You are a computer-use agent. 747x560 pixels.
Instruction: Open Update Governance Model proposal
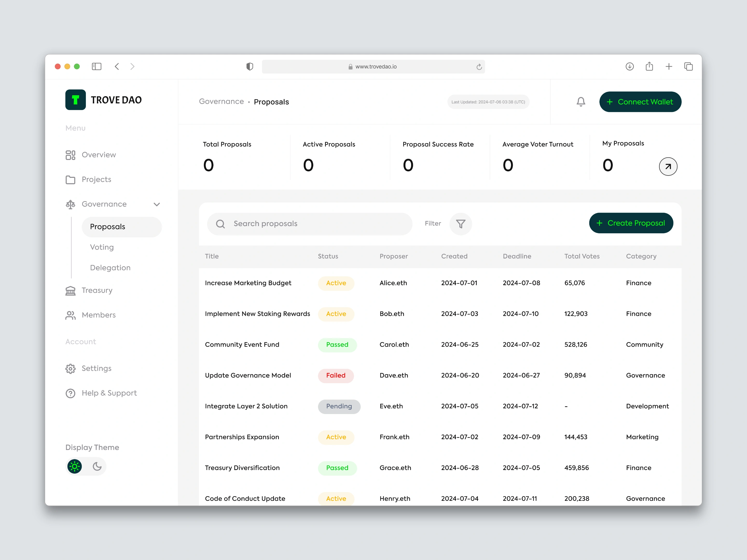coord(247,375)
